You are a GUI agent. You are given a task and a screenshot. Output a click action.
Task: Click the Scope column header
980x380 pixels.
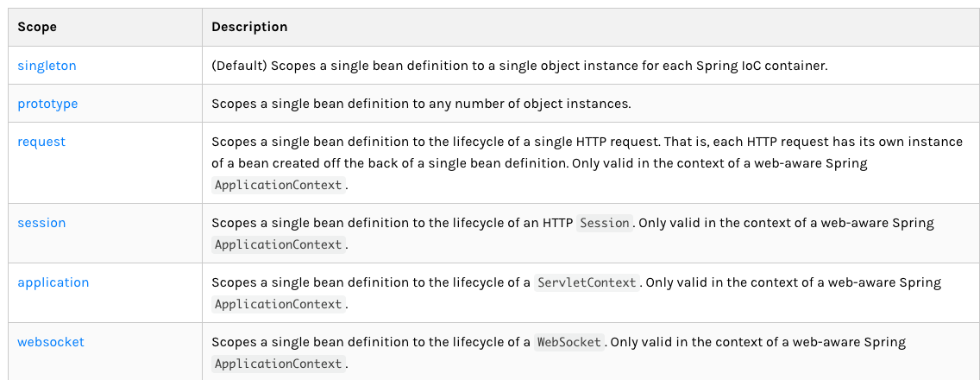[x=37, y=27]
